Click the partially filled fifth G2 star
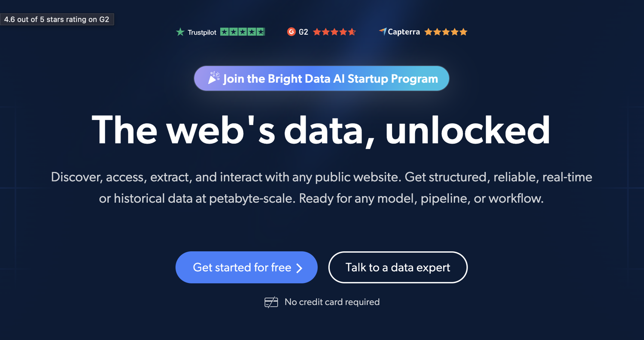Screen dimensions: 644x340 pos(351,31)
